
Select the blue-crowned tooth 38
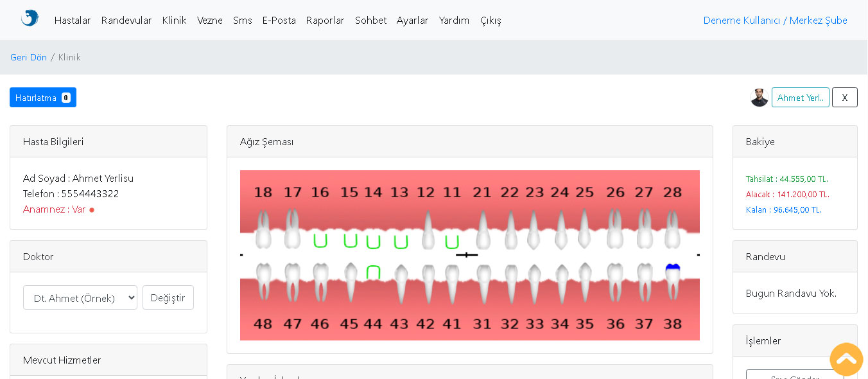pyautogui.click(x=672, y=281)
